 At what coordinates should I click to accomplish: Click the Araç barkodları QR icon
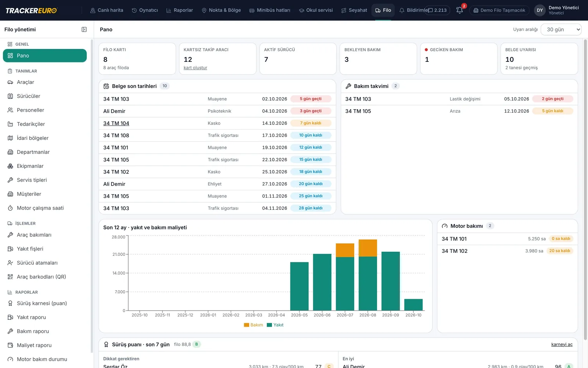tap(10, 277)
